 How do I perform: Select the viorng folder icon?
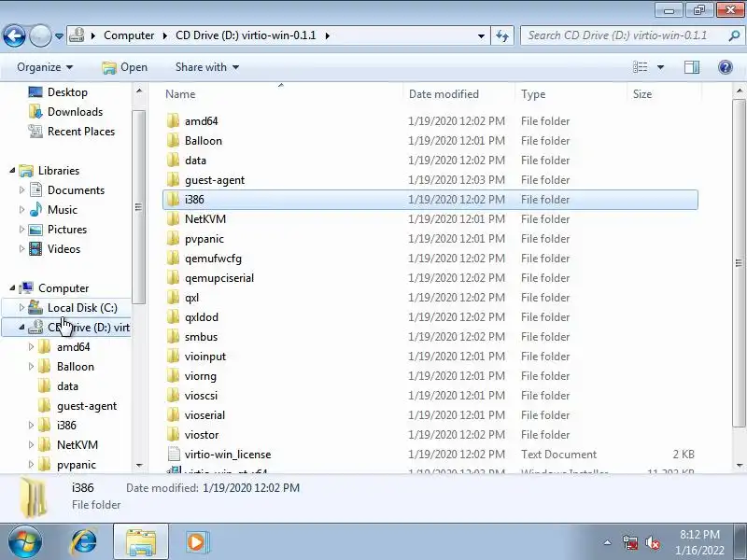[174, 376]
